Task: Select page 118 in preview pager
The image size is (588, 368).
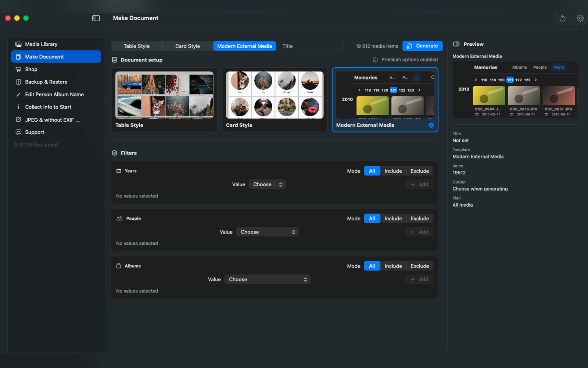Action: 484,80
